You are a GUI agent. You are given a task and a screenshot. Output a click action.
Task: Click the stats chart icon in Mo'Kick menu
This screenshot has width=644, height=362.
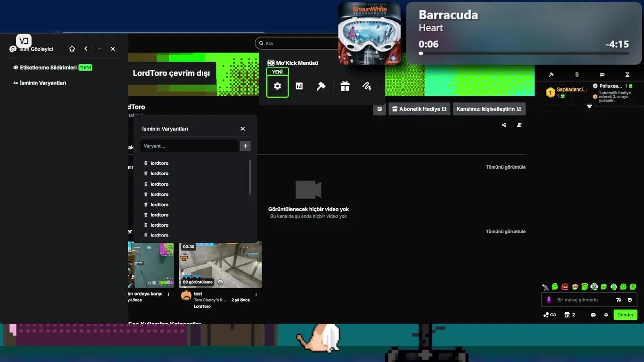point(299,86)
